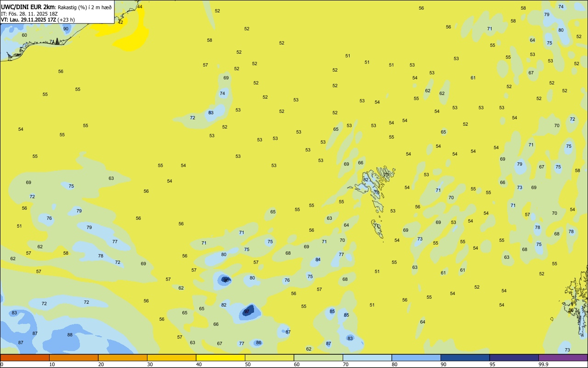Click the 'VT: Lau. 29.11.2025 17Z' line
This screenshot has height=368, width=588.
28,20
